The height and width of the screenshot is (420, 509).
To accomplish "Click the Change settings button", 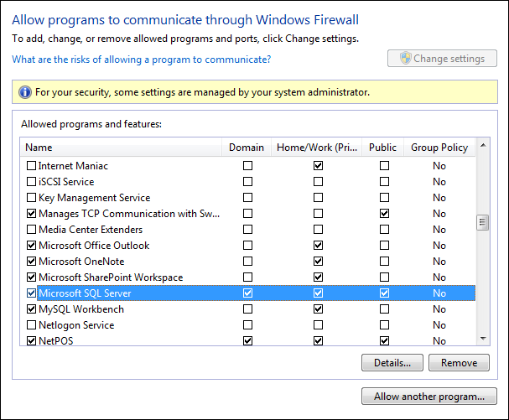I will click(442, 59).
